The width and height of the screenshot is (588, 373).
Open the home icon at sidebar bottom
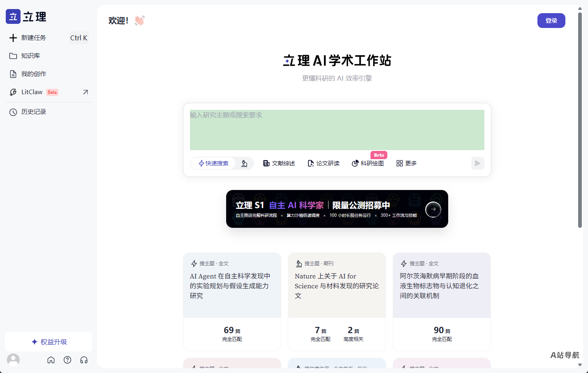[51, 360]
